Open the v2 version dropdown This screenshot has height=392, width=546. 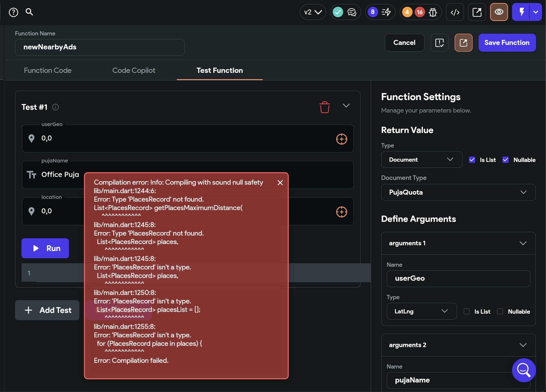tap(313, 12)
